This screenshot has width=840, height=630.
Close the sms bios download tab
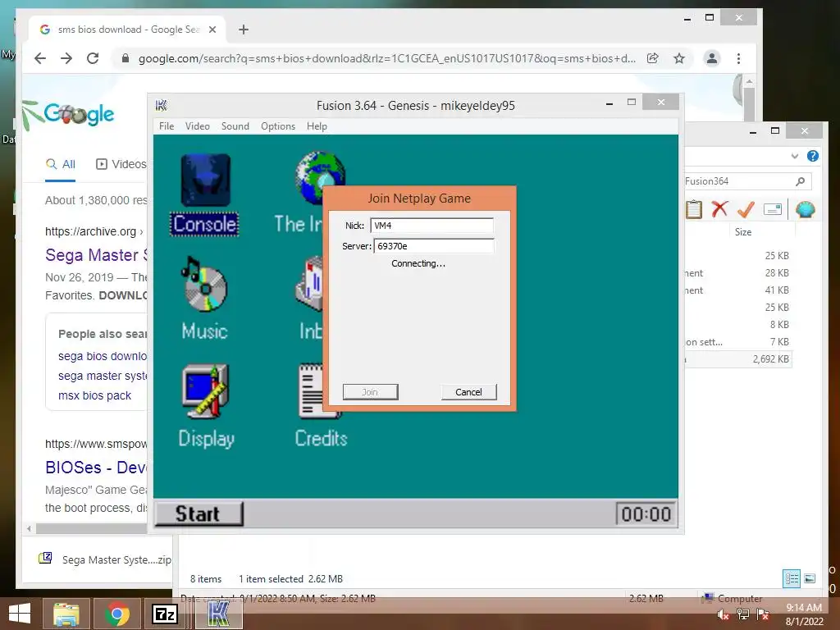212,30
